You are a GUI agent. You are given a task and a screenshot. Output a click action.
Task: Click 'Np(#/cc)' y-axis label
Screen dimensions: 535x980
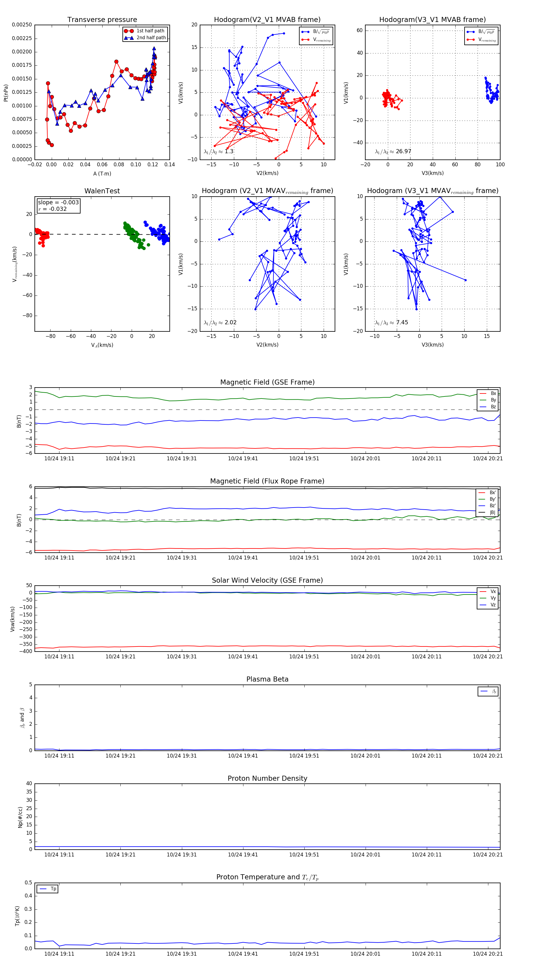pyautogui.click(x=20, y=817)
